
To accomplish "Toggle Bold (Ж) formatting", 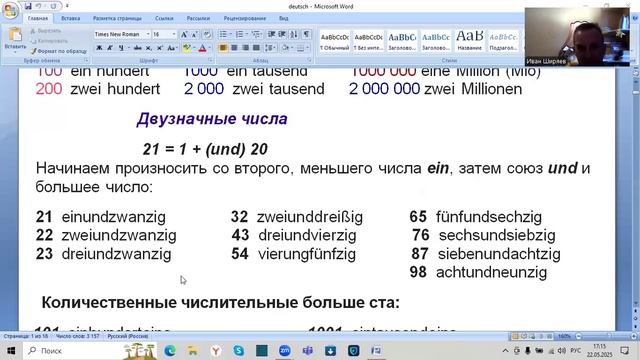I will 99,48.
